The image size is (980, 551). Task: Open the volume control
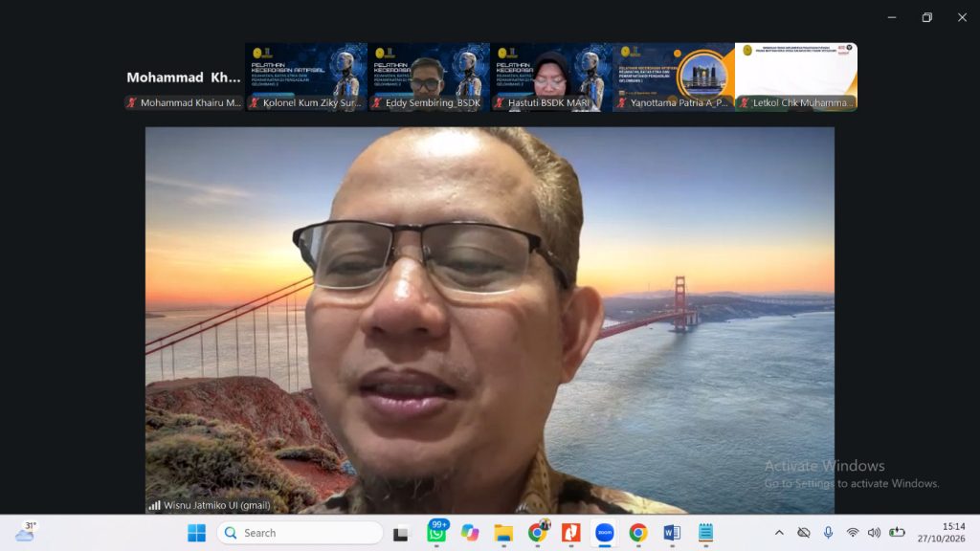pyautogui.click(x=874, y=533)
